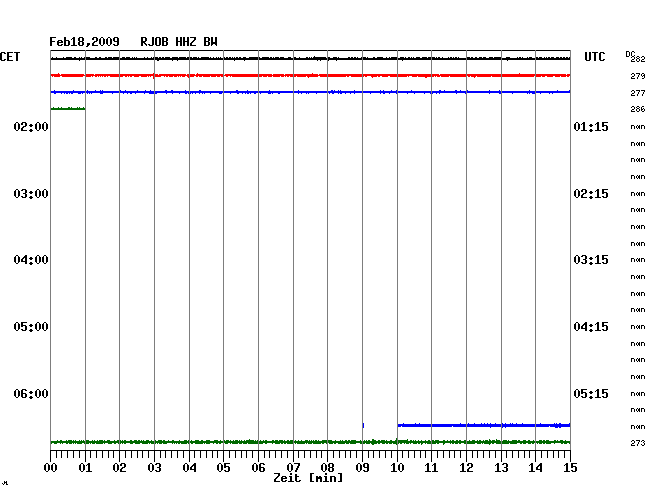Click minute tick label 01
This screenshot has width=650, height=494.
[85, 468]
